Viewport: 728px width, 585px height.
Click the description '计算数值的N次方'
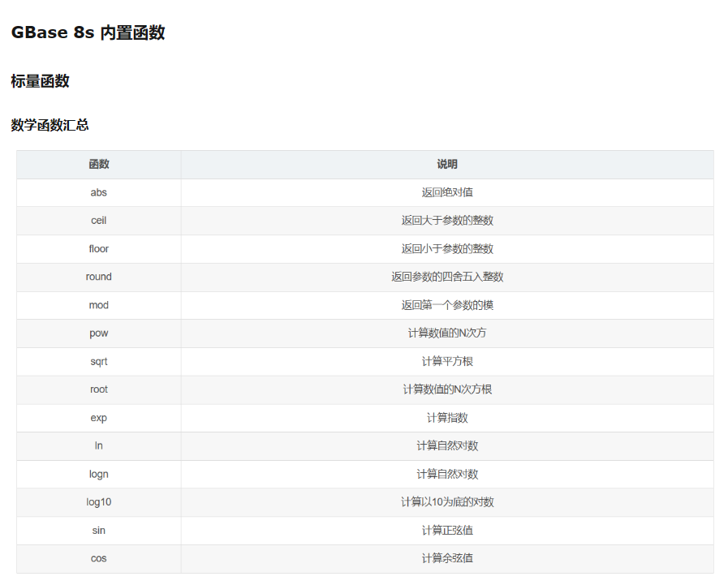point(447,333)
